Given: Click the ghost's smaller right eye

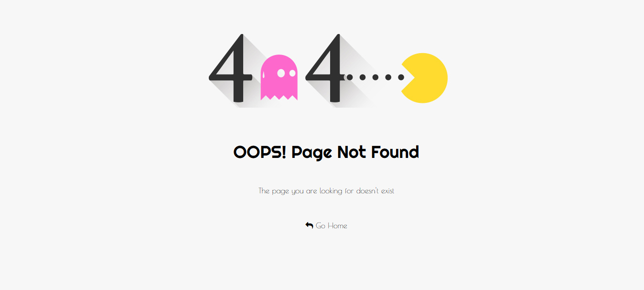Looking at the screenshot, I should tap(292, 73).
